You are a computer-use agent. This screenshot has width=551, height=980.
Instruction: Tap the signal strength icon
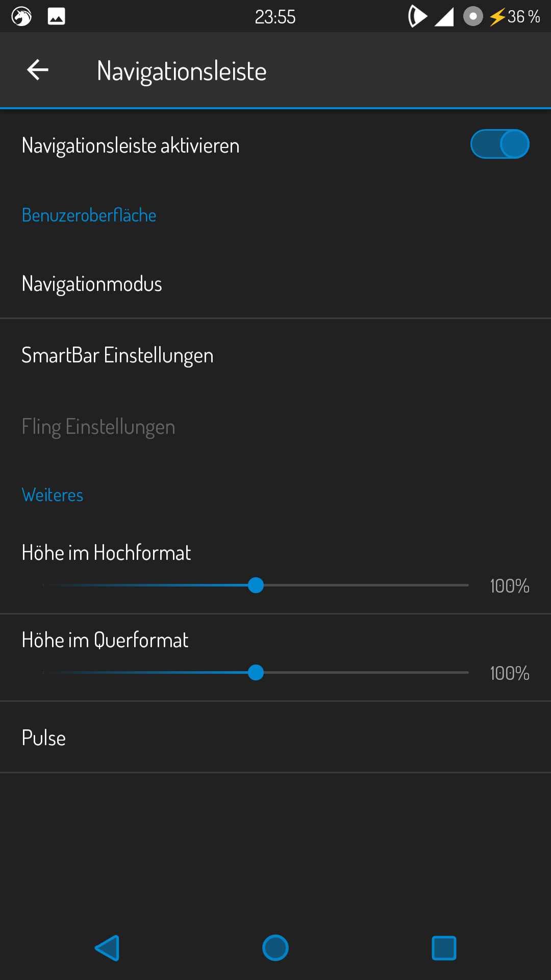(444, 17)
